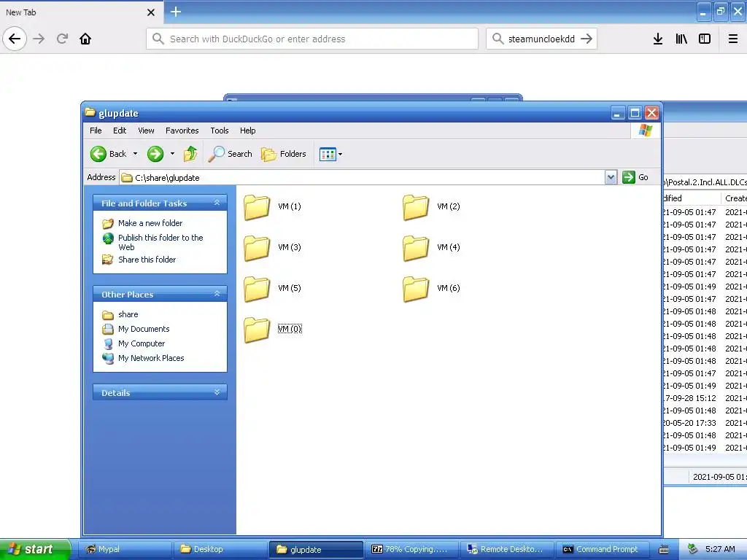Open My Documents link
Screen dimensions: 747x560
pos(144,329)
